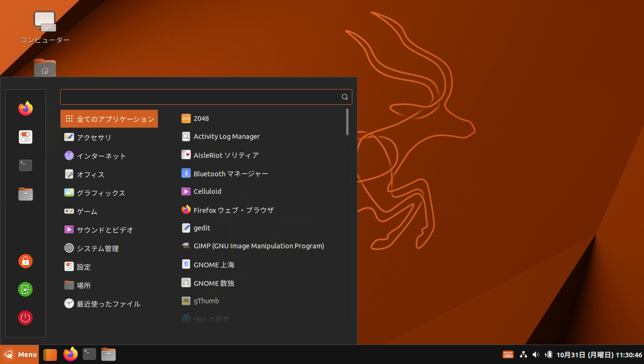
Task: Open the network tray icon
Action: point(523,355)
